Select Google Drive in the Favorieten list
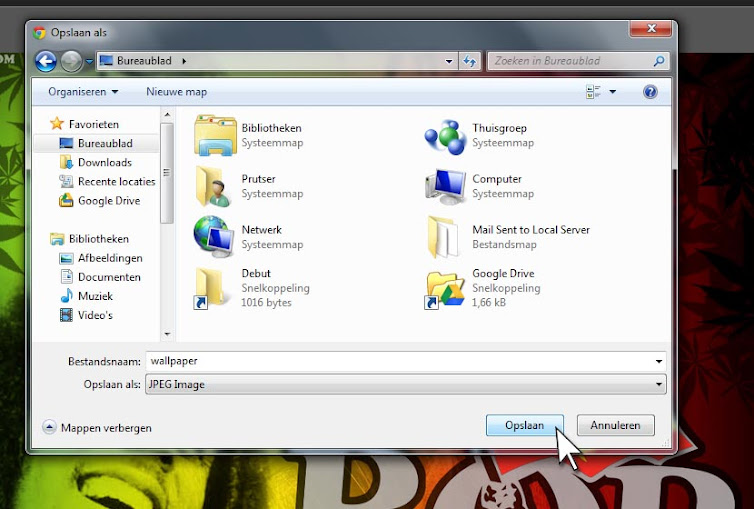754x509 pixels. click(x=109, y=200)
